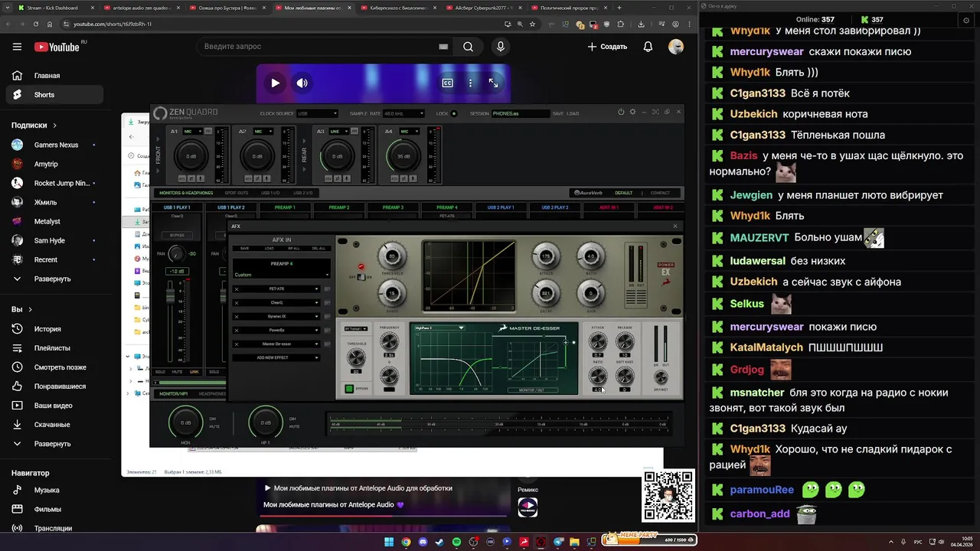Open the A3 input type LINE dropdown
Image resolution: width=980 pixels, height=551 pixels.
click(x=339, y=131)
